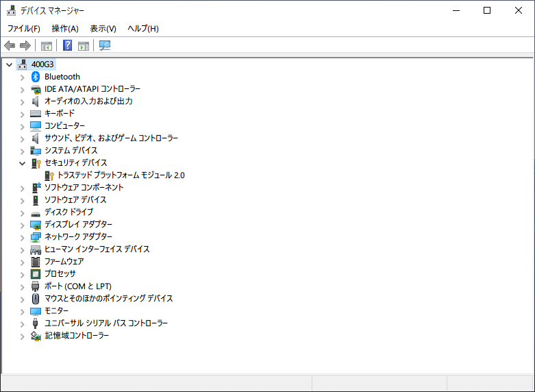
Task: Minimize the デバイス マネージャー window
Action: [x=456, y=10]
